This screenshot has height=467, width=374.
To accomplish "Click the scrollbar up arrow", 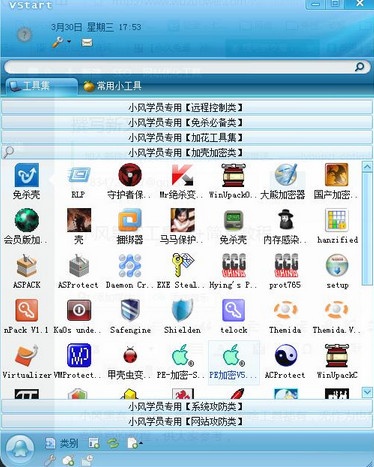I will click(367, 167).
